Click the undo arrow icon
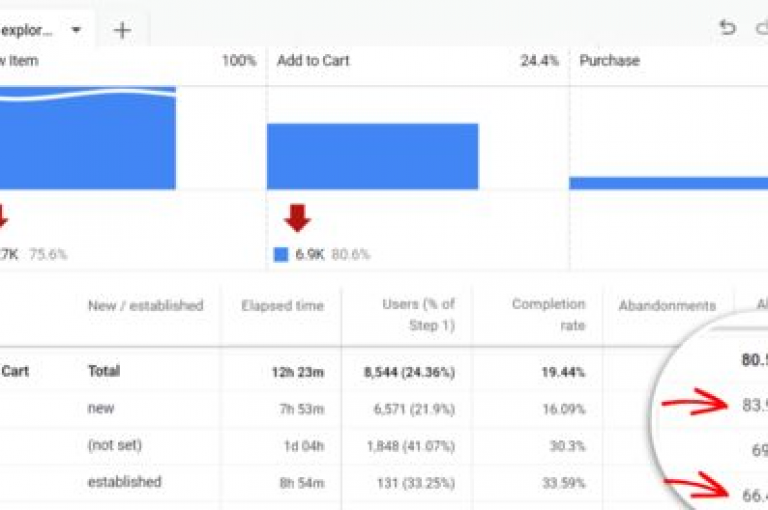The width and height of the screenshot is (768, 510). (728, 27)
